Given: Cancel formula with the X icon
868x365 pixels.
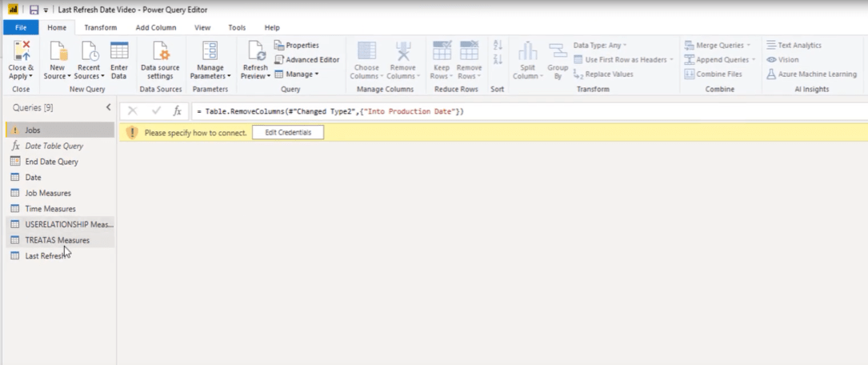Looking at the screenshot, I should click(x=132, y=111).
